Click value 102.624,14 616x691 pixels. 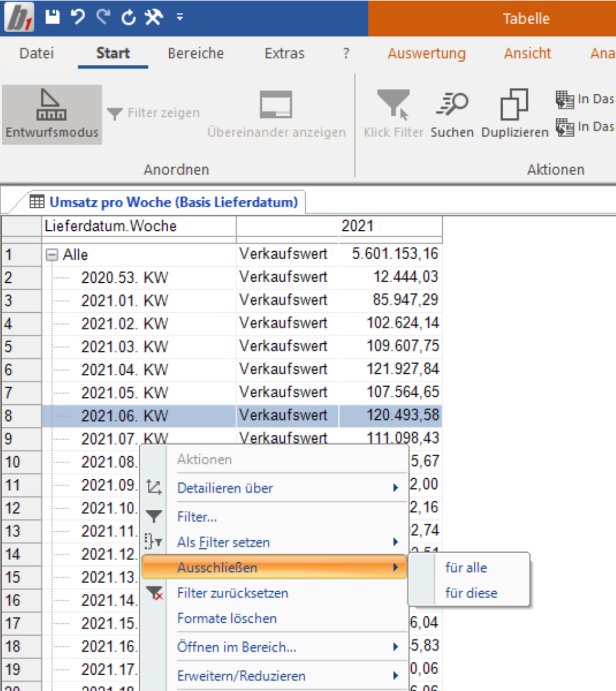[403, 323]
